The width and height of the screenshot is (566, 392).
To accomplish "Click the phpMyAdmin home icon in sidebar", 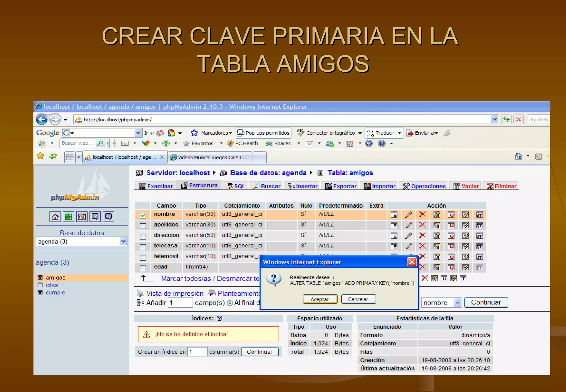I will pos(55,216).
